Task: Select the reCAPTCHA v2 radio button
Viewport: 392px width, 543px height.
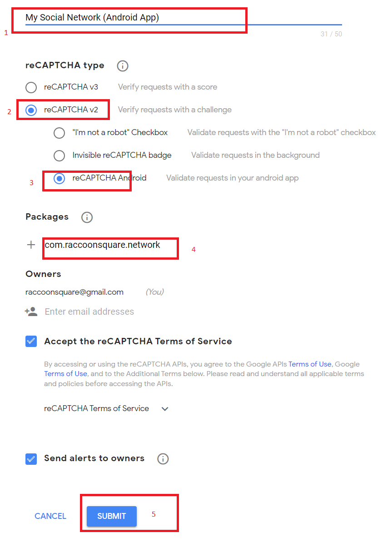Action: coord(31,110)
